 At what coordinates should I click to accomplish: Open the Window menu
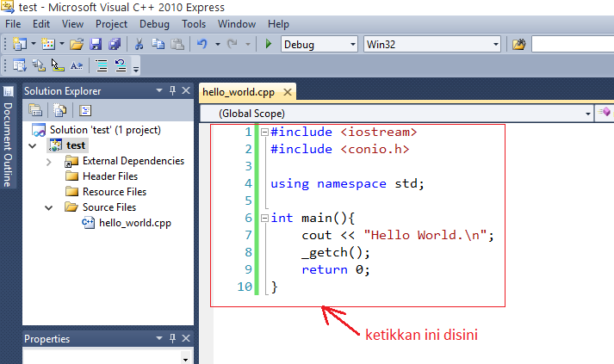(237, 24)
